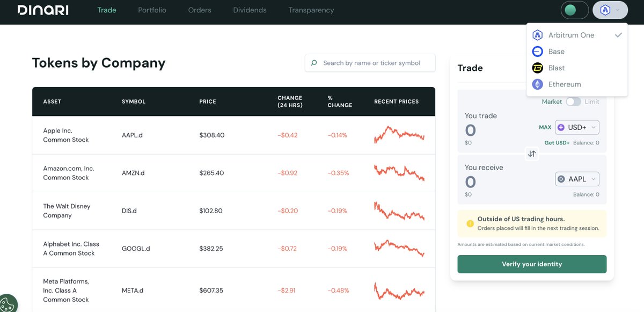The width and height of the screenshot is (644, 312).
Task: Select the Alphabet Inc. Class A row
Action: [x=233, y=249]
